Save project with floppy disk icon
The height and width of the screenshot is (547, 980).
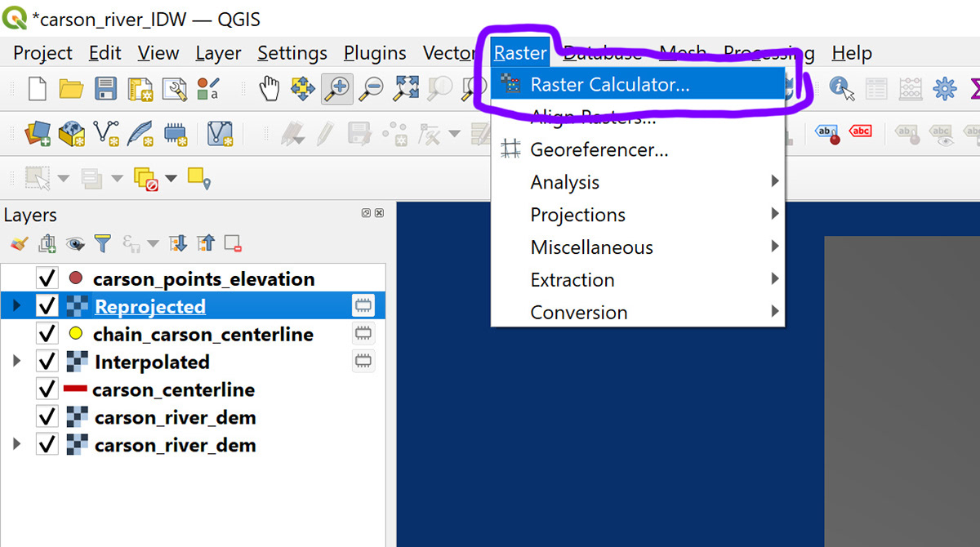(x=106, y=88)
